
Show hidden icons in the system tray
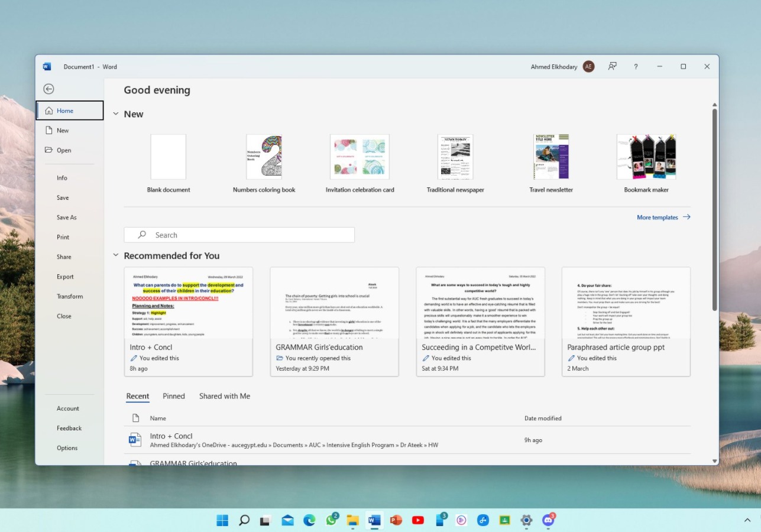pyautogui.click(x=747, y=520)
